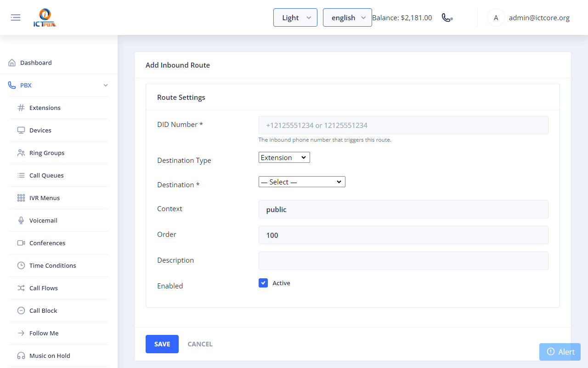Click the Context field with public
The height and width of the screenshot is (368, 588).
[x=403, y=209]
